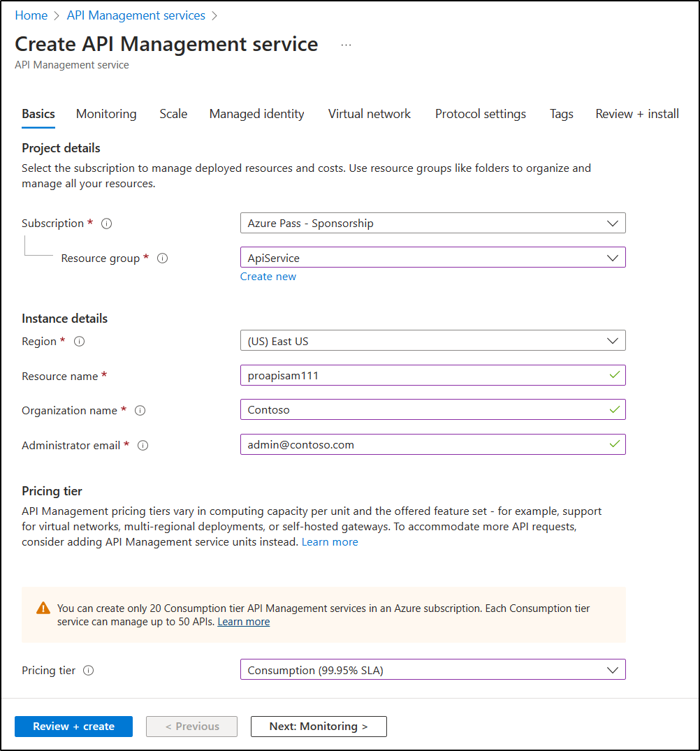Open the Pricing tier info tooltip
This screenshot has height=751, width=700.
coord(88,670)
